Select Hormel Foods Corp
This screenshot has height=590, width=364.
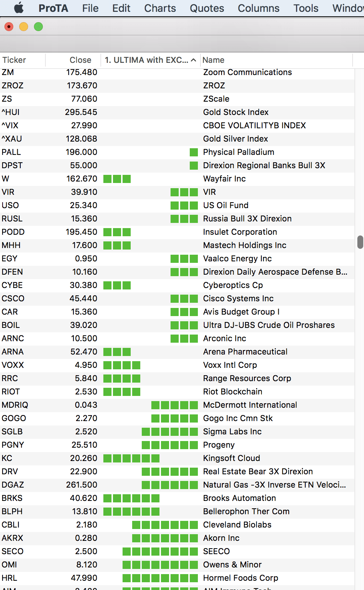tap(240, 578)
